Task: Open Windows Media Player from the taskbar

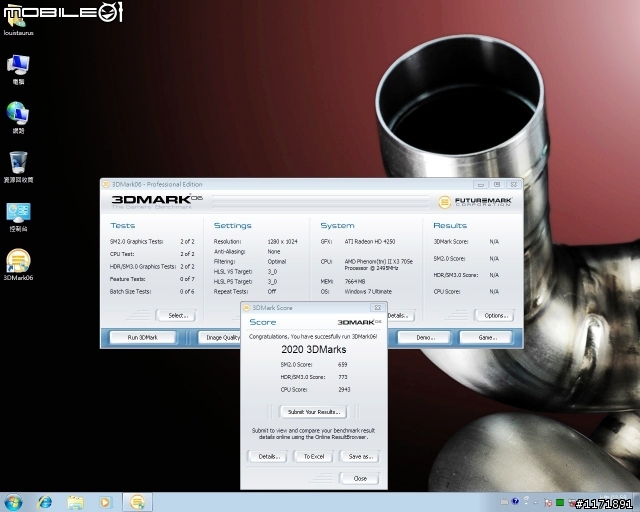Action: pyautogui.click(x=105, y=503)
